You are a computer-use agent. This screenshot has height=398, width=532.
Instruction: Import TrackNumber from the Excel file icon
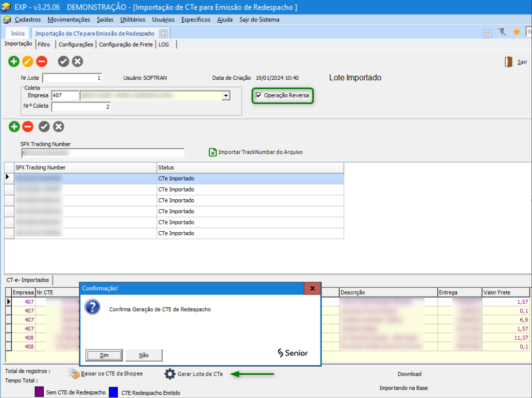click(x=212, y=152)
